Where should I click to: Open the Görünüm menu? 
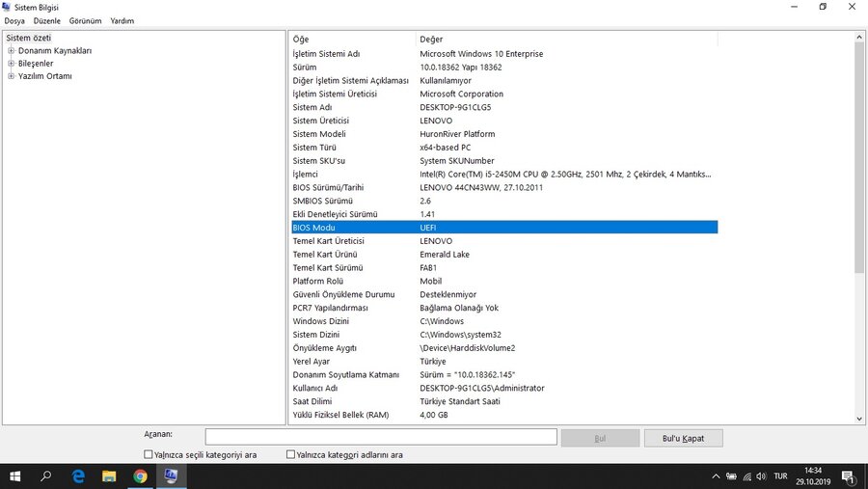85,20
